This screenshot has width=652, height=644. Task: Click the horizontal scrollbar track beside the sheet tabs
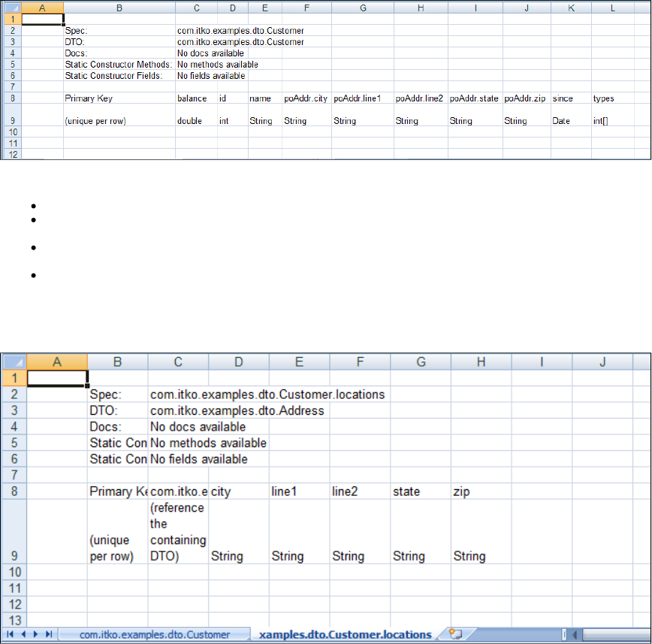click(x=616, y=635)
